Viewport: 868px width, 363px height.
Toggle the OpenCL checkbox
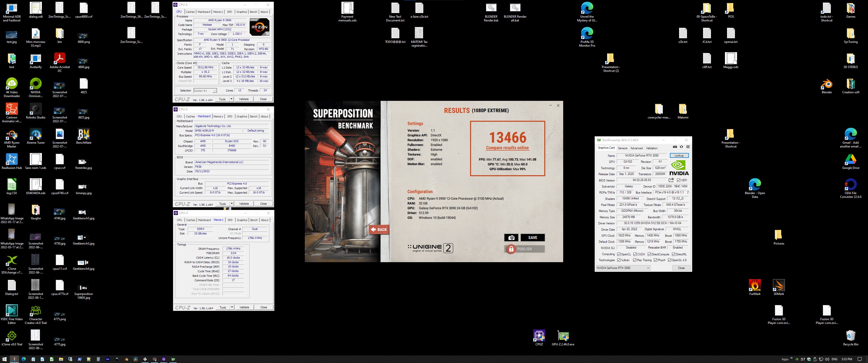[x=619, y=254]
